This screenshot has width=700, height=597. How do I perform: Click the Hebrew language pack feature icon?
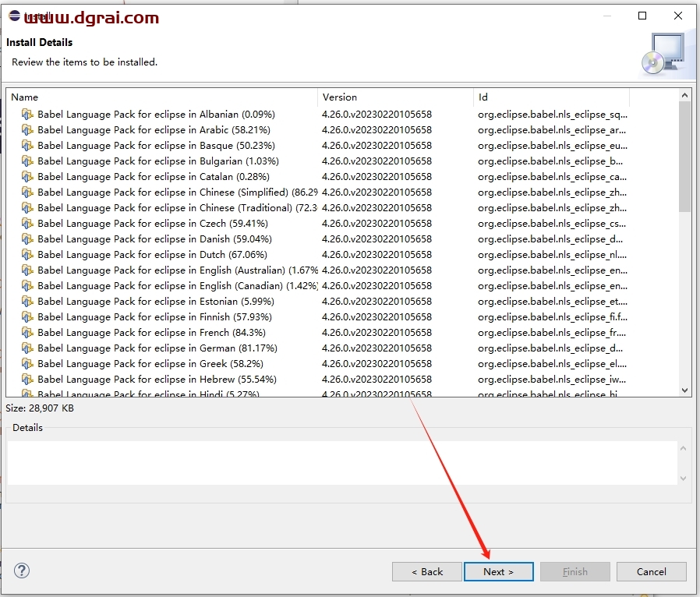coord(27,380)
